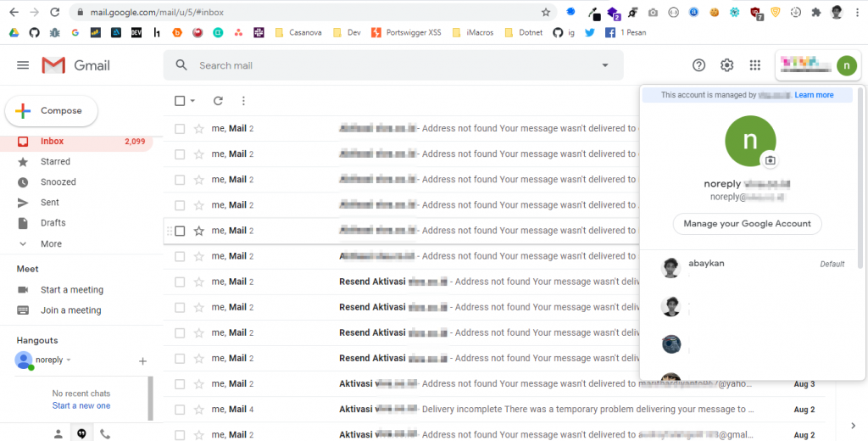Click the Support question mark icon
Viewport: 868px width, 441px height.
(699, 65)
